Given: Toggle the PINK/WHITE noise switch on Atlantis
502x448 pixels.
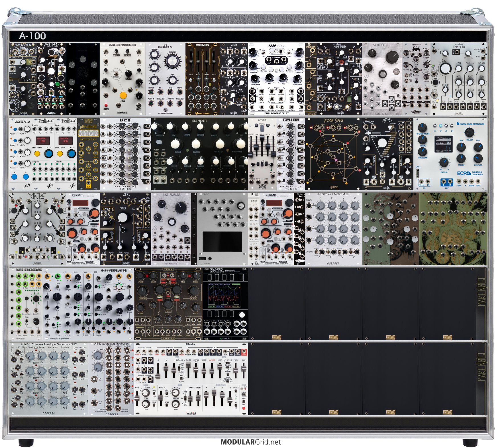Looking at the screenshot, I should tap(181, 378).
